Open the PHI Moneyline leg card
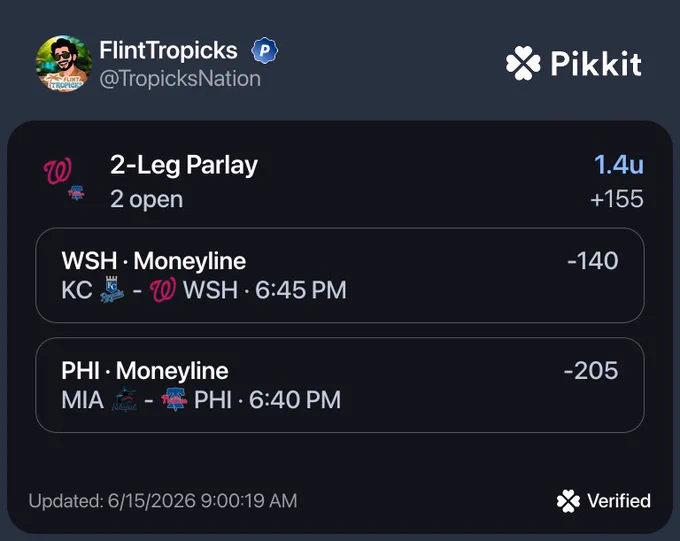Image resolution: width=680 pixels, height=541 pixels. (340, 385)
